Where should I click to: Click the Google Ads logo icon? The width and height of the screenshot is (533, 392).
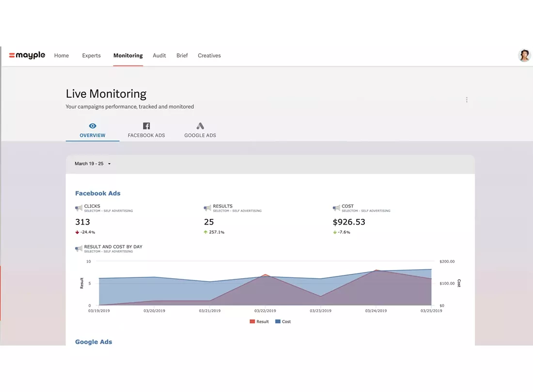[200, 126]
